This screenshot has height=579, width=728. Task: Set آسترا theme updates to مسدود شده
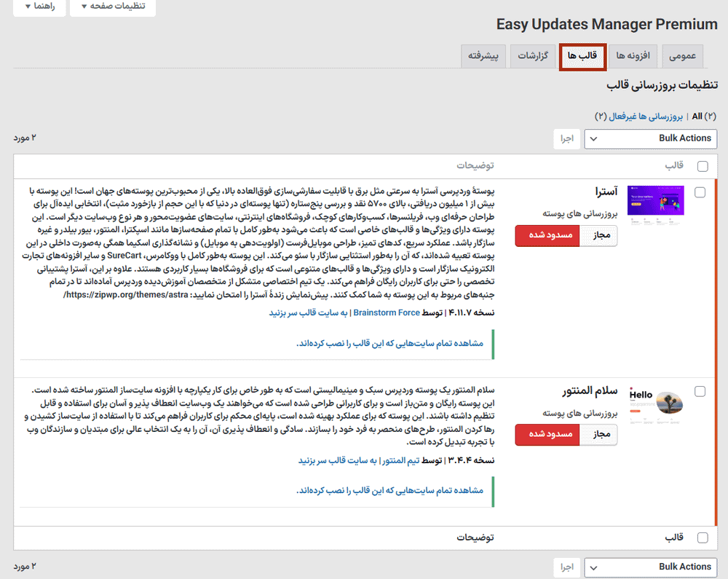point(547,235)
